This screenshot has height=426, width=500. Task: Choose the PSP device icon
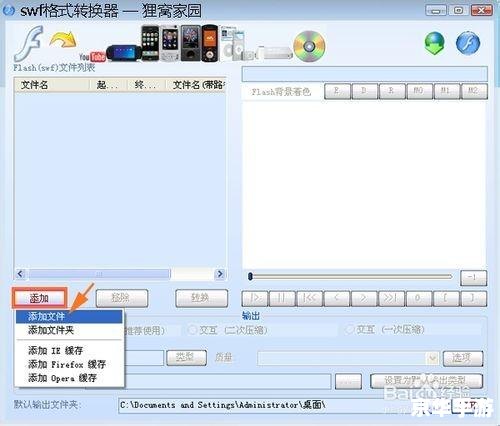(x=124, y=53)
